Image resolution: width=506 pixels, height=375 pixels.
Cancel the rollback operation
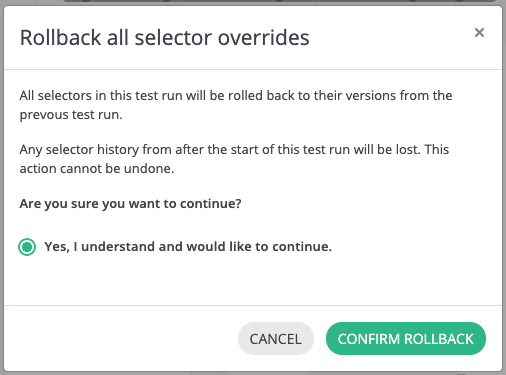(x=276, y=339)
